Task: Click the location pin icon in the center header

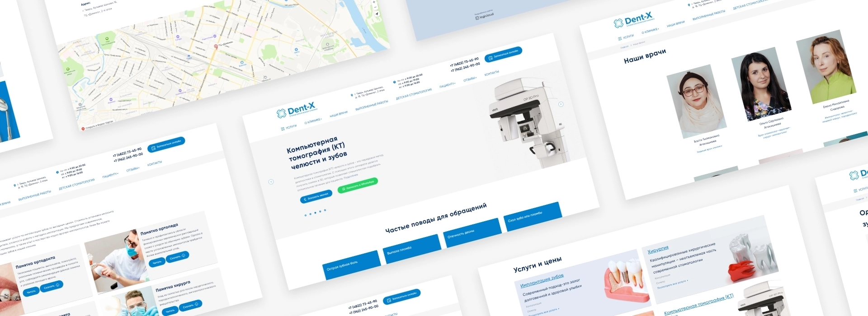Action: tap(352, 95)
